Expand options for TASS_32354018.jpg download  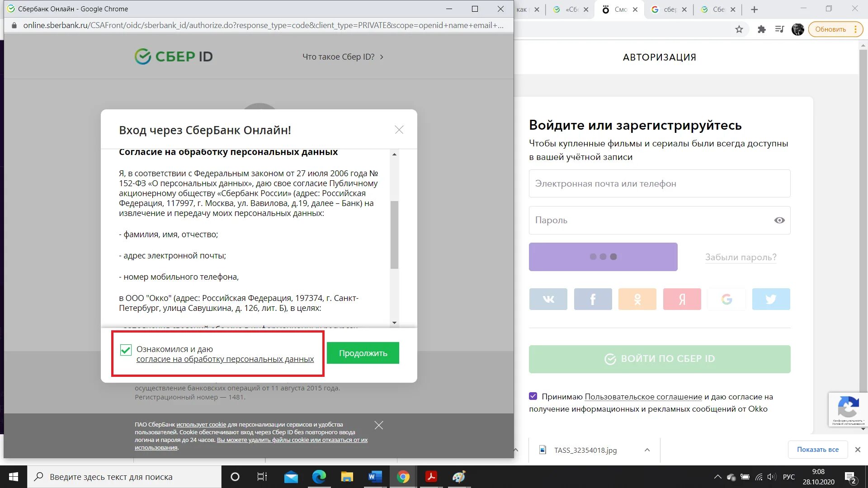(x=647, y=450)
